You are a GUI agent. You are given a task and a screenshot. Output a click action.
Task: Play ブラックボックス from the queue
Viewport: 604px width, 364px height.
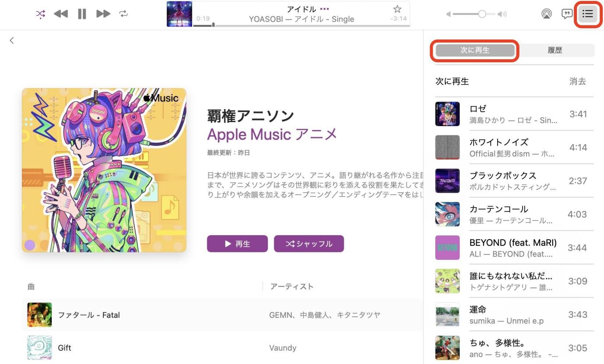pos(515,181)
